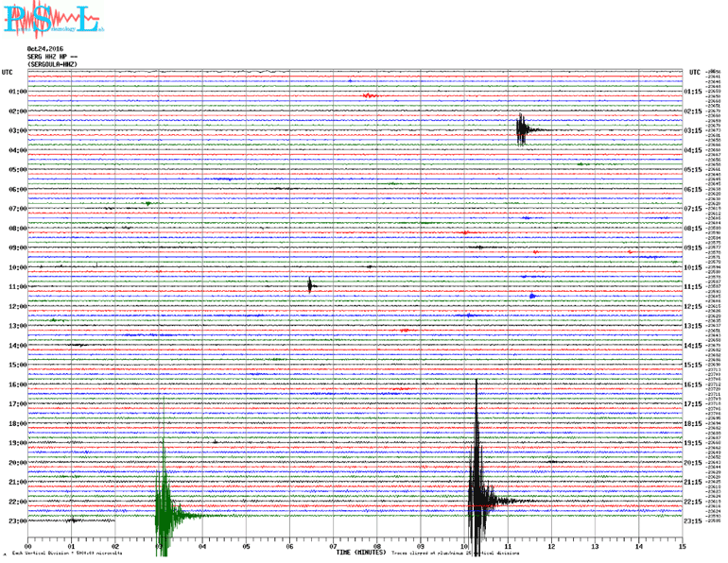Image resolution: width=728 pixels, height=563 pixels.
Task: Click the blue blip near minute 11.5 on the 11:00 row
Action: (532, 296)
